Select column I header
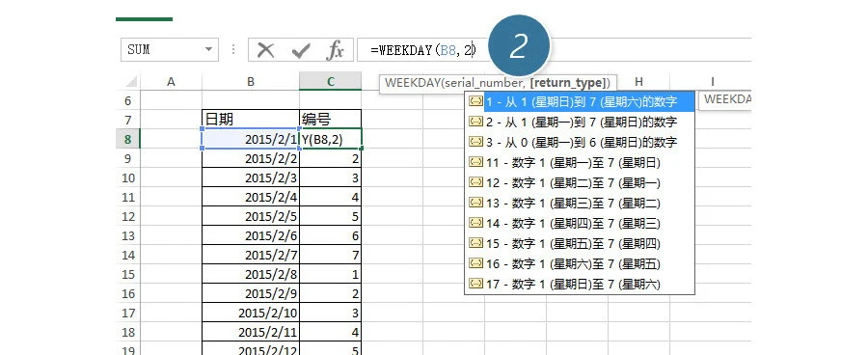The image size is (868, 355). click(x=712, y=82)
